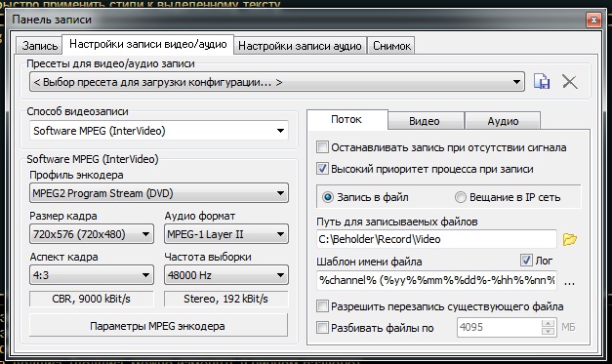This screenshot has width=612, height=364.
Task: Open the Аудио формат dropdown
Action: point(226,234)
